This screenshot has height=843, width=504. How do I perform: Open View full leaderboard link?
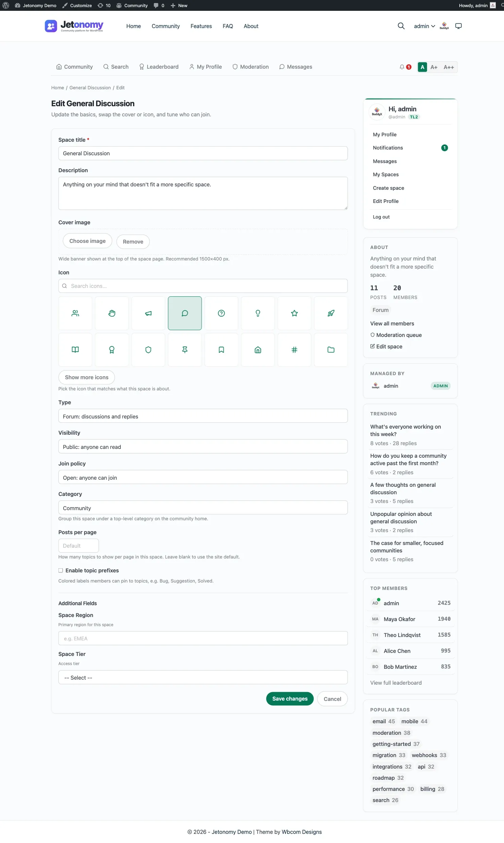tap(396, 683)
